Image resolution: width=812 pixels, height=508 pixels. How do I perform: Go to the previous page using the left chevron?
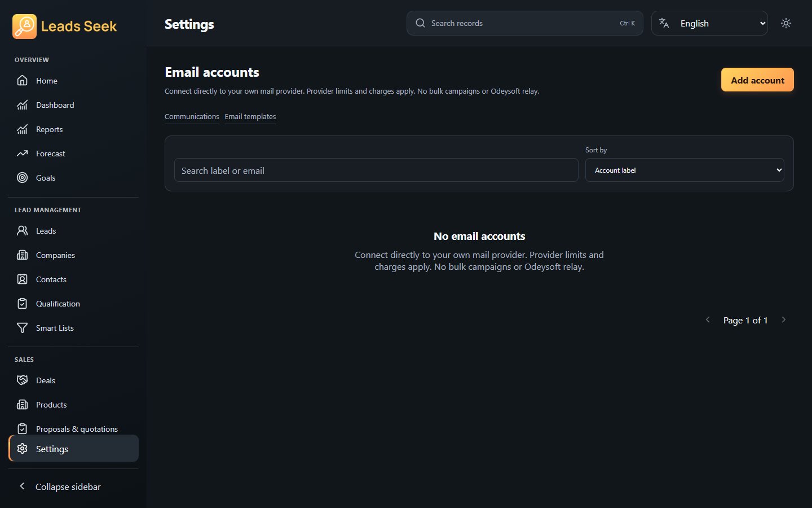coord(708,319)
